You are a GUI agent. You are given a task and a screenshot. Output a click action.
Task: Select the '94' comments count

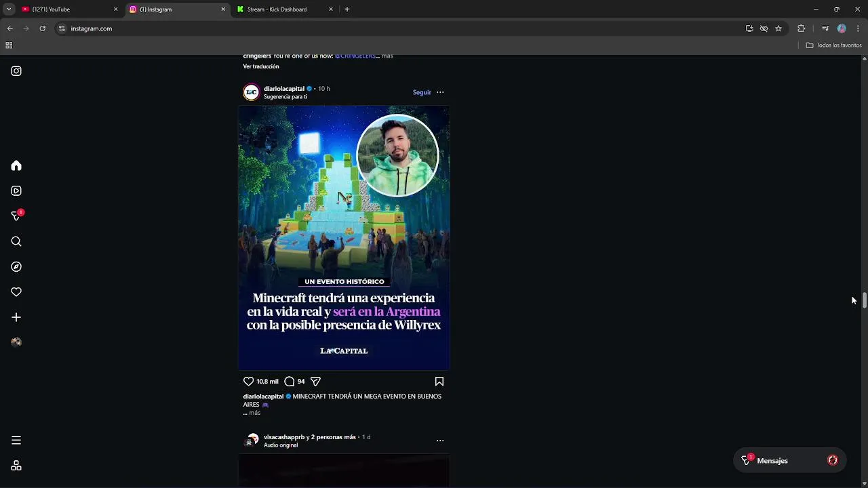tap(301, 382)
